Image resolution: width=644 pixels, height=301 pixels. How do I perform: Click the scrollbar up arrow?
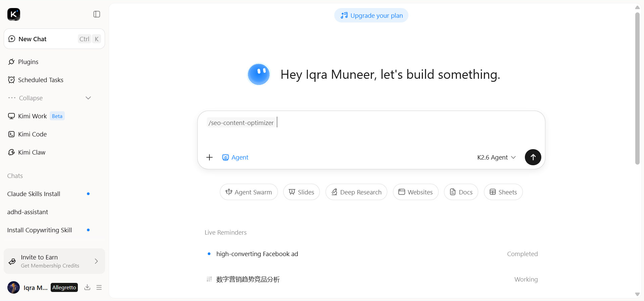637,7
